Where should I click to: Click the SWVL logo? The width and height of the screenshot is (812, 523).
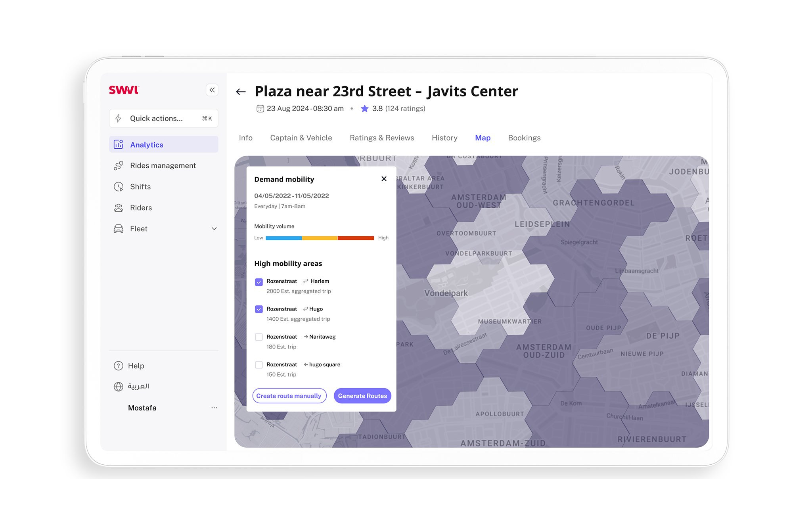[x=124, y=90]
